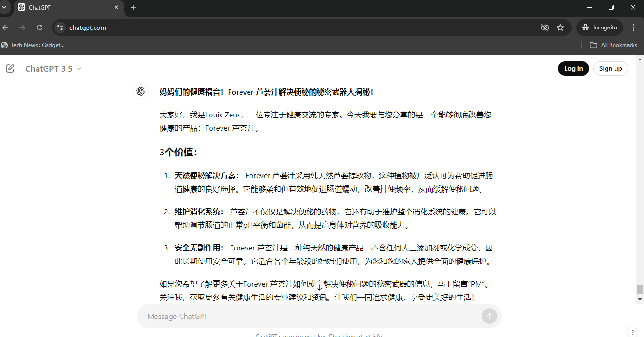
Task: Open the ChatGPT 3.5 model selector dropdown
Action: (x=53, y=68)
